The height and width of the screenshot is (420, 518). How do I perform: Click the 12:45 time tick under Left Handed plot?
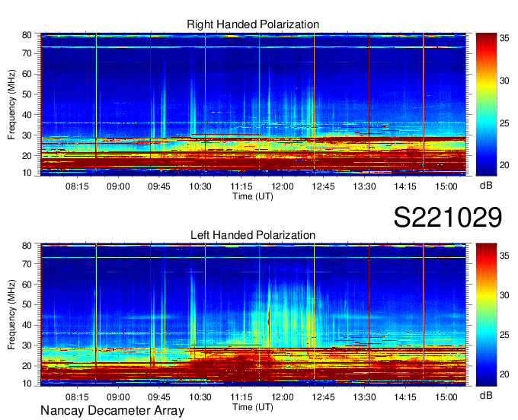323,397
